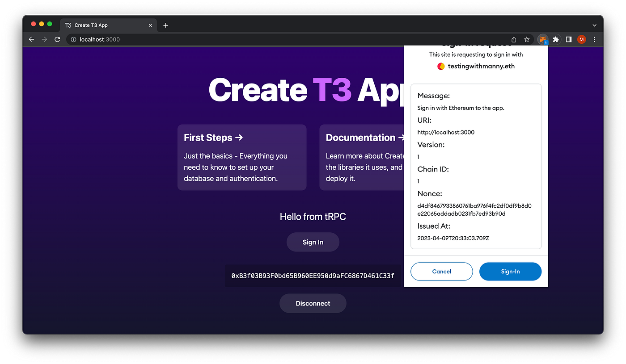626x364 pixels.
Task: Open the browser side panel icon
Action: click(568, 39)
